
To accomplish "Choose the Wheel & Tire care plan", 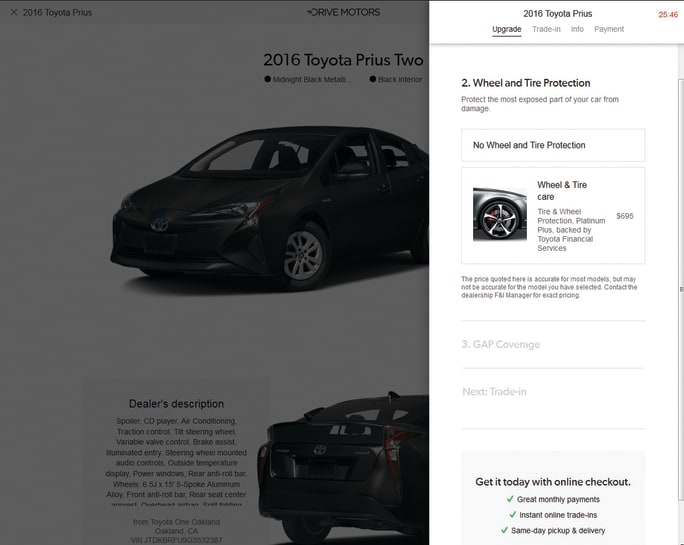I will coord(564,191).
